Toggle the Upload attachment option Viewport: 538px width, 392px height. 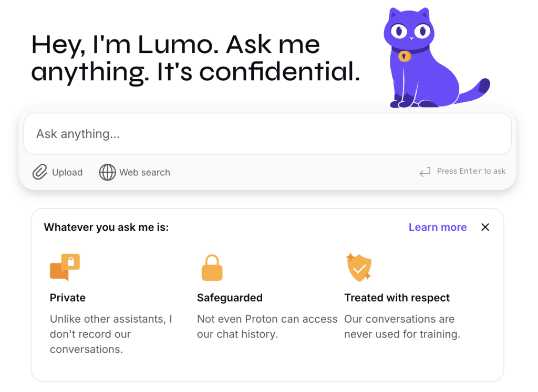[x=57, y=172]
